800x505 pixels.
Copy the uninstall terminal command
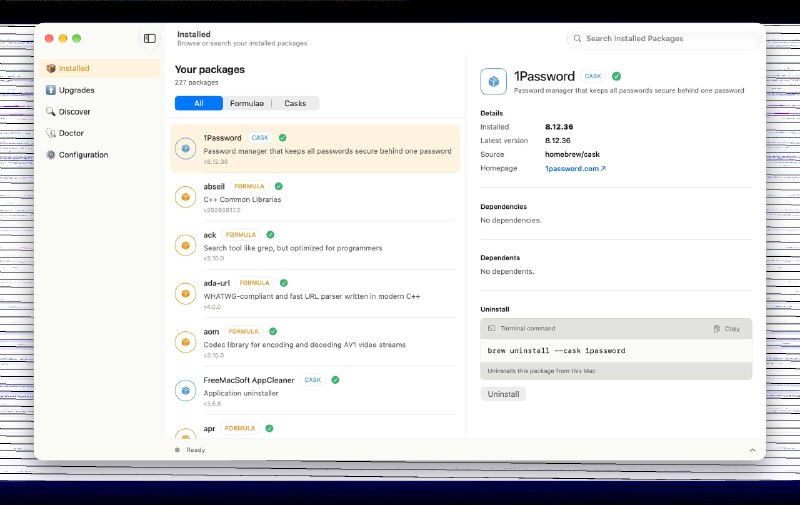tap(727, 329)
